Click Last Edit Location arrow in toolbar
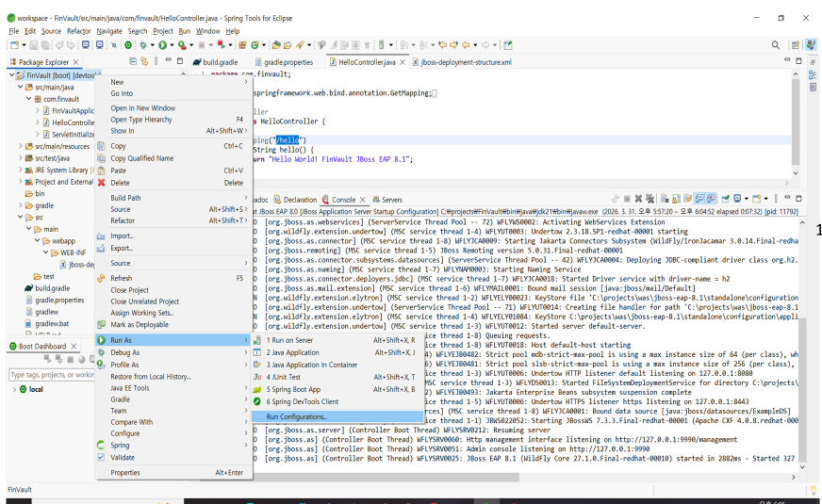 click(x=442, y=45)
